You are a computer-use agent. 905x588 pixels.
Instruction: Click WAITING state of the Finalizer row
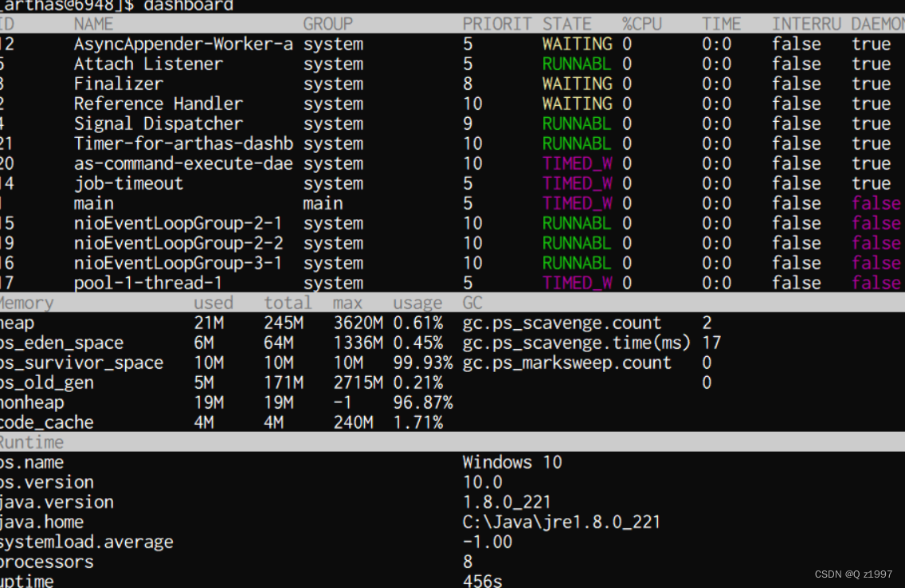click(x=577, y=84)
